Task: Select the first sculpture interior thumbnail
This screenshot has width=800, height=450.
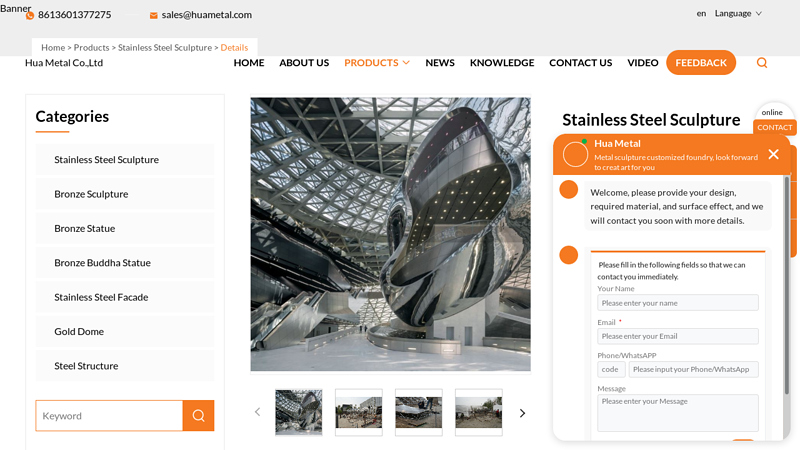Action: pyautogui.click(x=298, y=412)
